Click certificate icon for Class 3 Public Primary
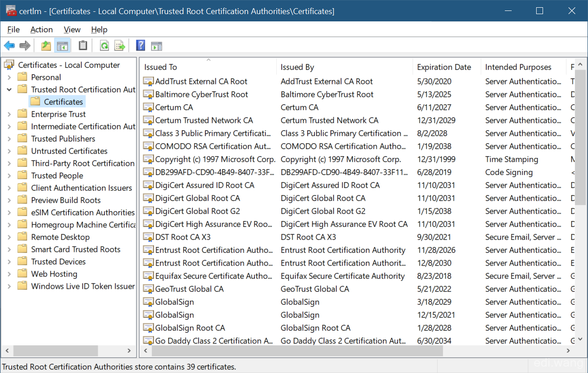588x373 pixels. pyautogui.click(x=148, y=133)
